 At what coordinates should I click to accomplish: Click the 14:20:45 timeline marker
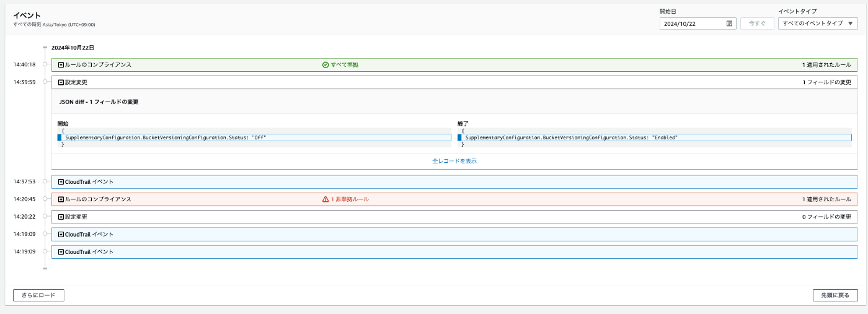tap(45, 199)
